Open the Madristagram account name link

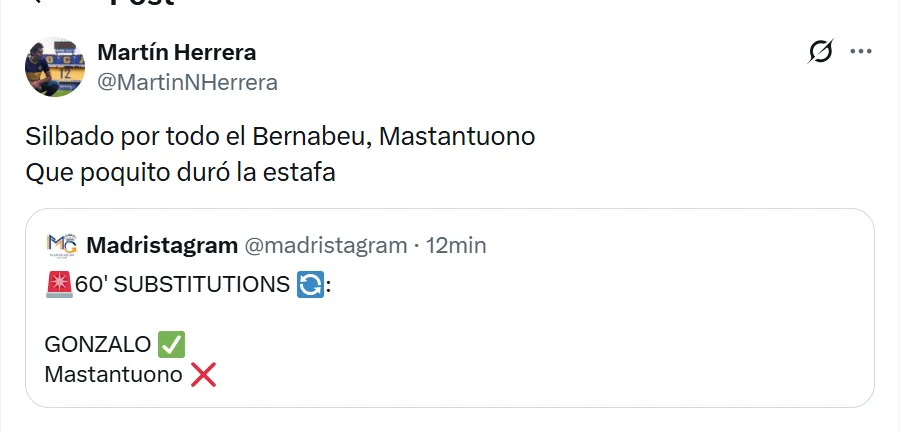point(162,245)
